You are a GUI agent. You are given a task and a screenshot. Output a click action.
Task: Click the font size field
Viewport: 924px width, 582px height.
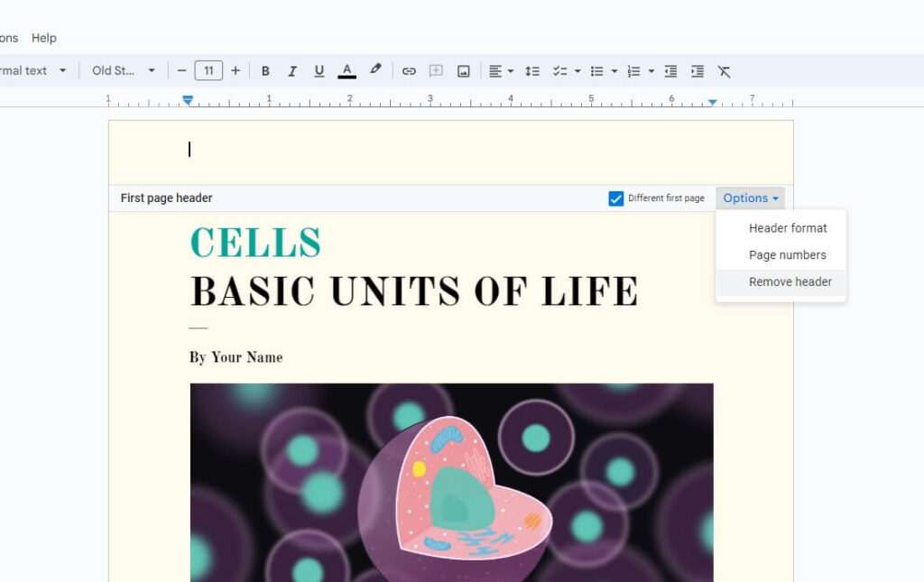[208, 70]
